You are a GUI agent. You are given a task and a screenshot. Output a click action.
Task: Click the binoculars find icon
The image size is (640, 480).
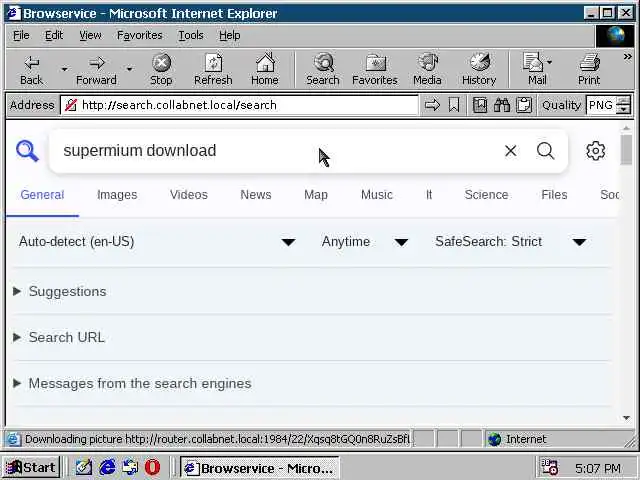point(502,105)
